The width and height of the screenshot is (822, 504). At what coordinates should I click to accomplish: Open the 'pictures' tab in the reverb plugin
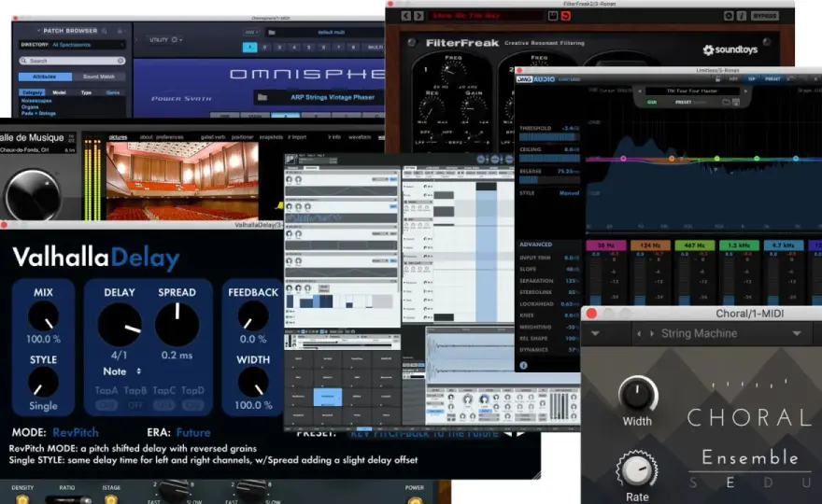click(x=118, y=137)
